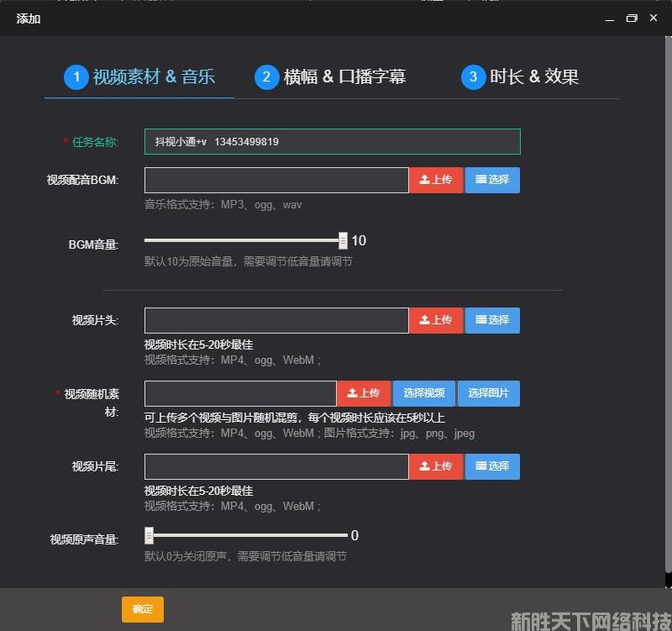Select the 视频素材 & 音乐 tab

click(139, 77)
